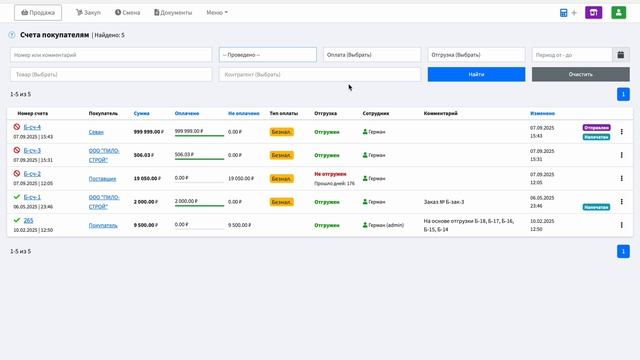Click the blue calculator icon
This screenshot has width=640, height=360.
pyautogui.click(x=563, y=13)
